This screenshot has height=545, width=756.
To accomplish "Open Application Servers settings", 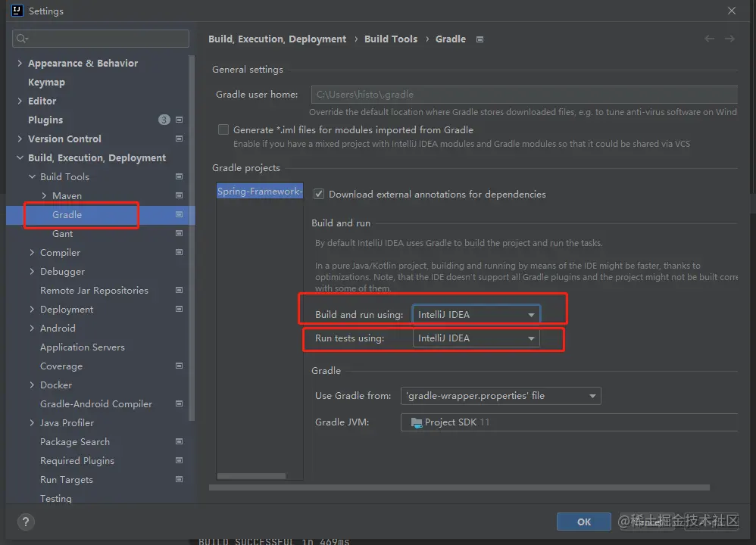I will 83,347.
